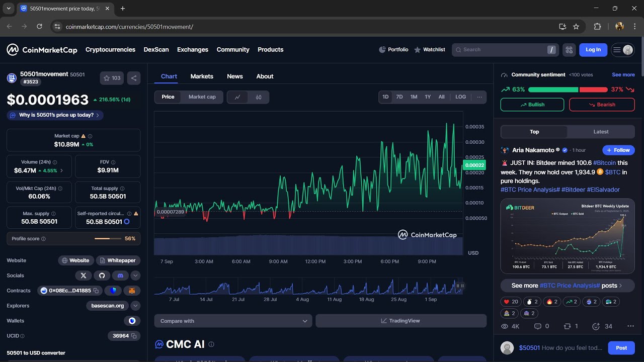Expand more Socials links
The image size is (644, 362).
[135, 276]
